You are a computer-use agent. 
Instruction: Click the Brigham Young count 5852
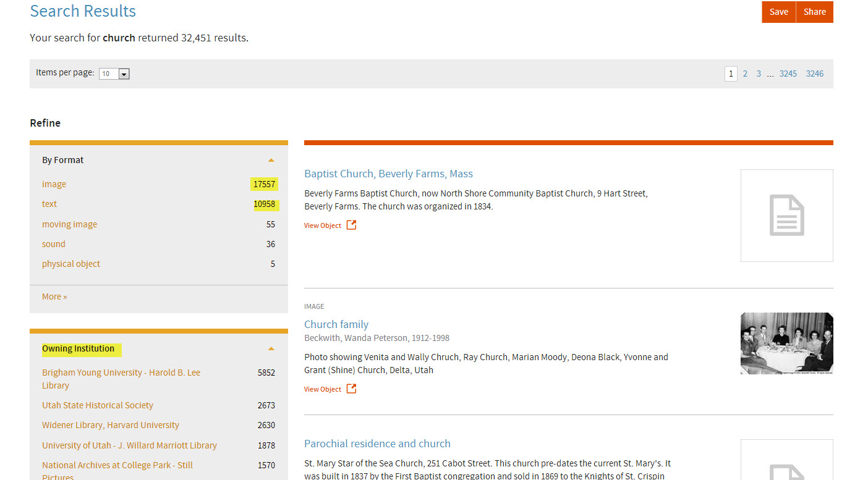[266, 373]
